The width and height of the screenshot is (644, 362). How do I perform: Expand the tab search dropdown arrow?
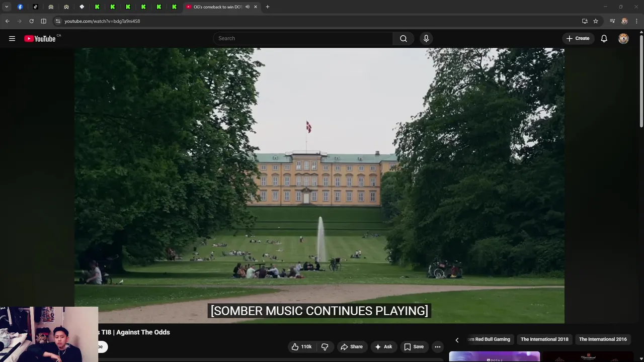tap(7, 7)
